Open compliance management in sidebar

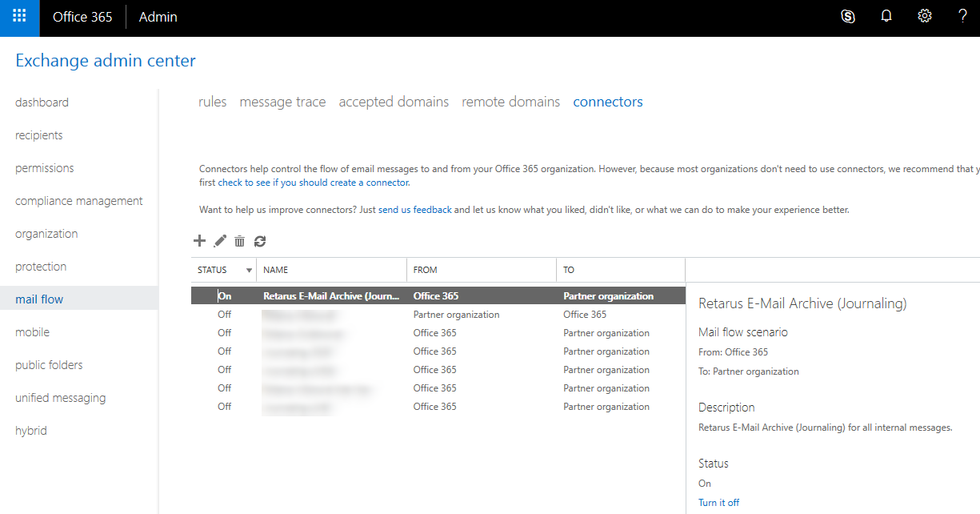pos(79,201)
